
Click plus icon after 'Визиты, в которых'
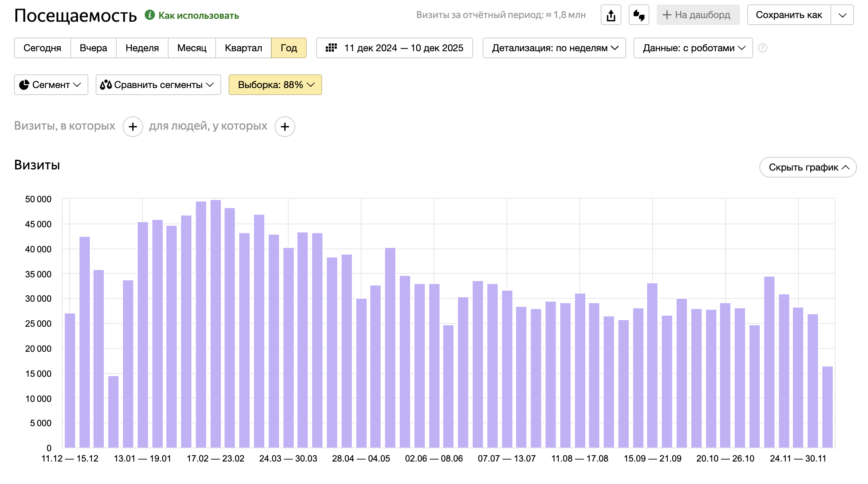pos(133,127)
